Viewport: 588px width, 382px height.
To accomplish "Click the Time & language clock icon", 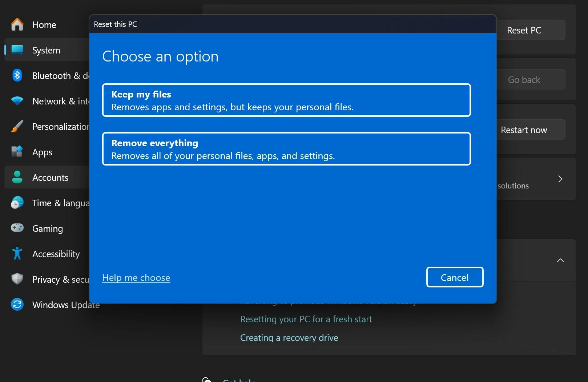I will coord(17,203).
